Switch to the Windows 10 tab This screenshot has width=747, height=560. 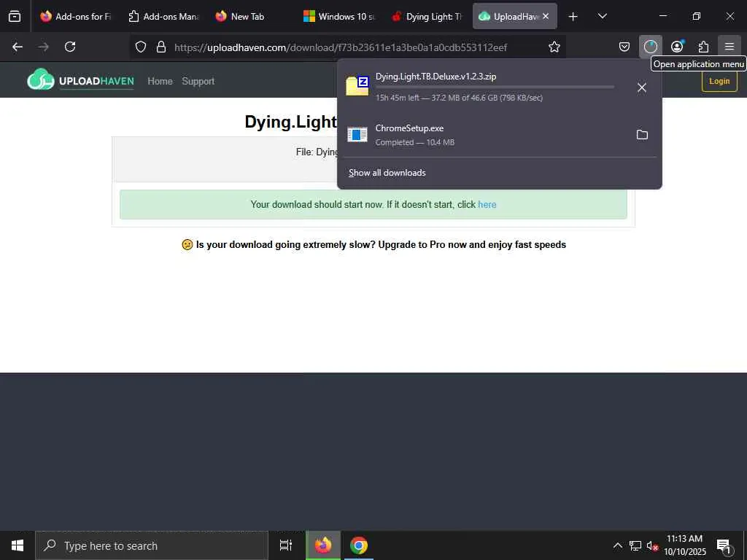339,17
